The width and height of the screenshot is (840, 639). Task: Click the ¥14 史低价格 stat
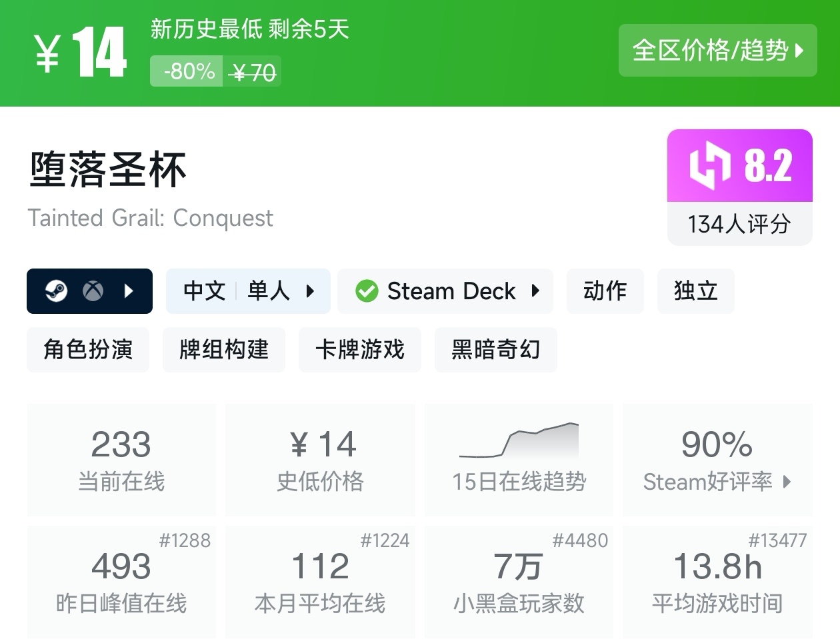pos(320,459)
